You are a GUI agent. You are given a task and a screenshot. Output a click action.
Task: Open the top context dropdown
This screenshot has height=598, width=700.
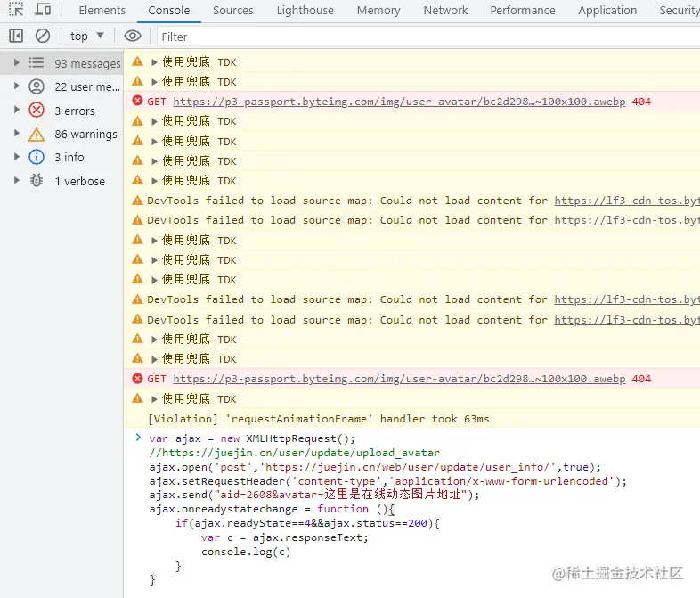click(87, 37)
